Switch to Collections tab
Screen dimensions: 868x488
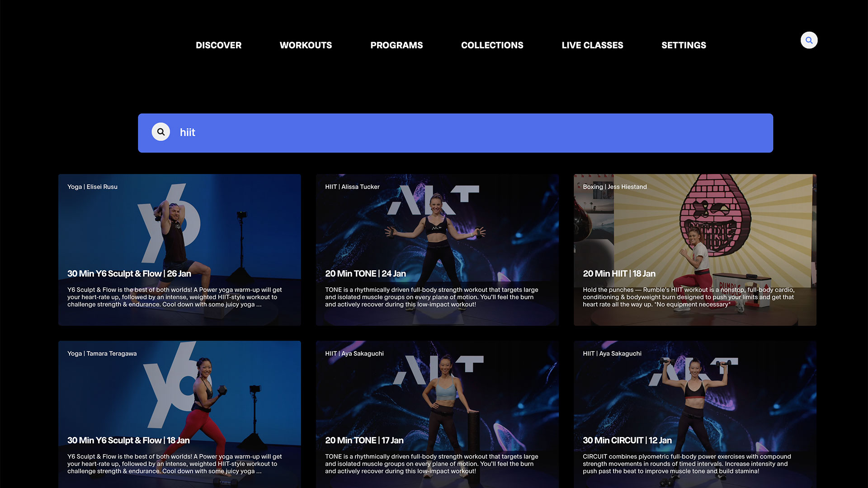pyautogui.click(x=492, y=45)
